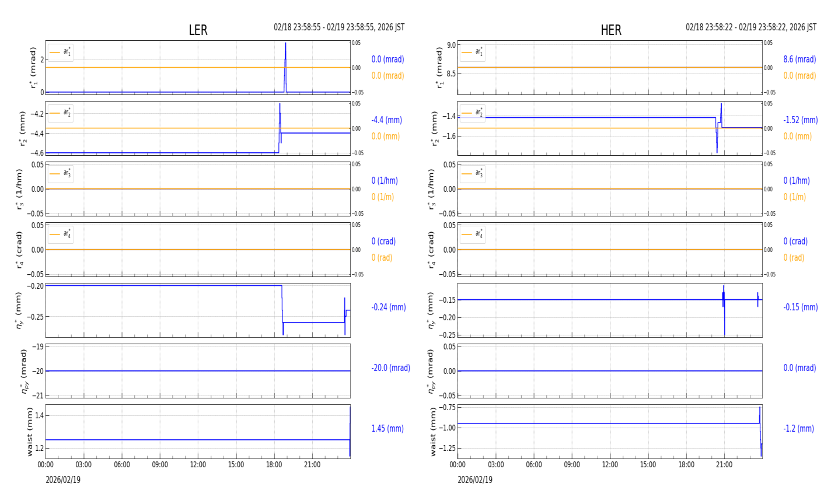Click the "18:00" tick under the LER plots
Screen dimensions: 824x504
pos(274,465)
